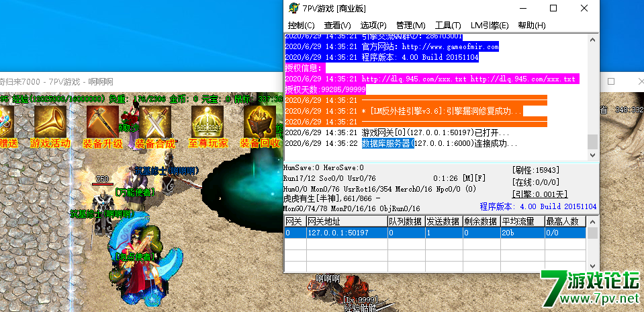Maximize the 7PV游戏 server window
This screenshot has height=312, width=644.
[553, 8]
